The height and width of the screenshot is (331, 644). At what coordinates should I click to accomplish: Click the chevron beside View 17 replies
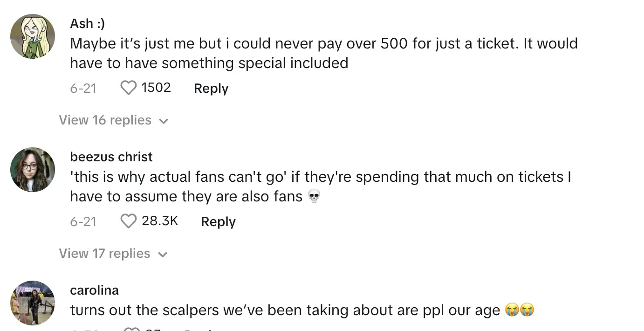(x=163, y=255)
